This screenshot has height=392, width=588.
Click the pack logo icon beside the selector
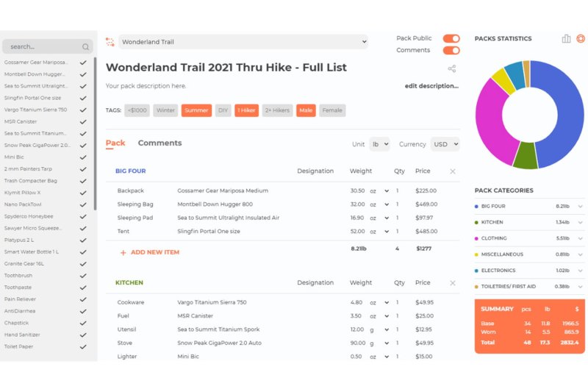tap(110, 42)
